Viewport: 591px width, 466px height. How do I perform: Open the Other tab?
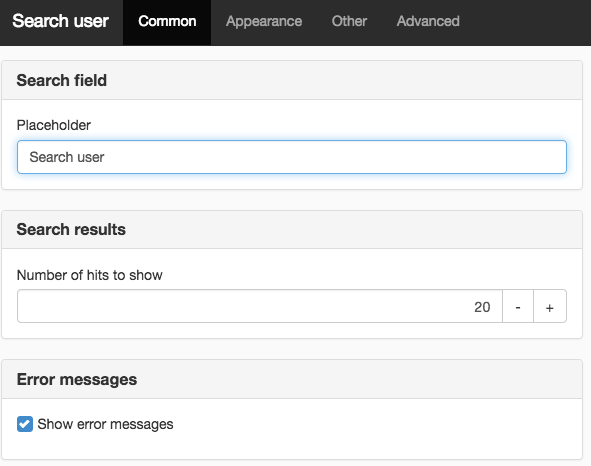tap(349, 21)
